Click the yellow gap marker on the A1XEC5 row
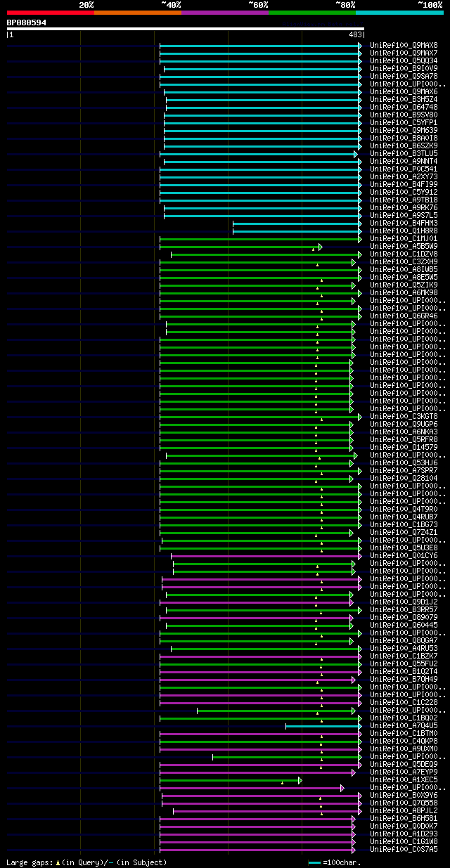Viewport: 450px width, 868px height. pyautogui.click(x=283, y=783)
